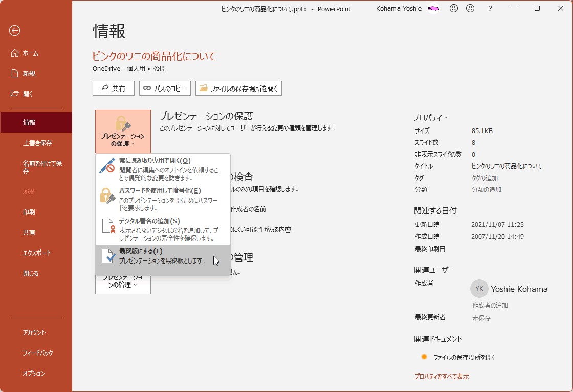Image resolution: width=573 pixels, height=392 pixels.
Task: Select the ホーム icon in the sidebar
Action: [x=14, y=53]
